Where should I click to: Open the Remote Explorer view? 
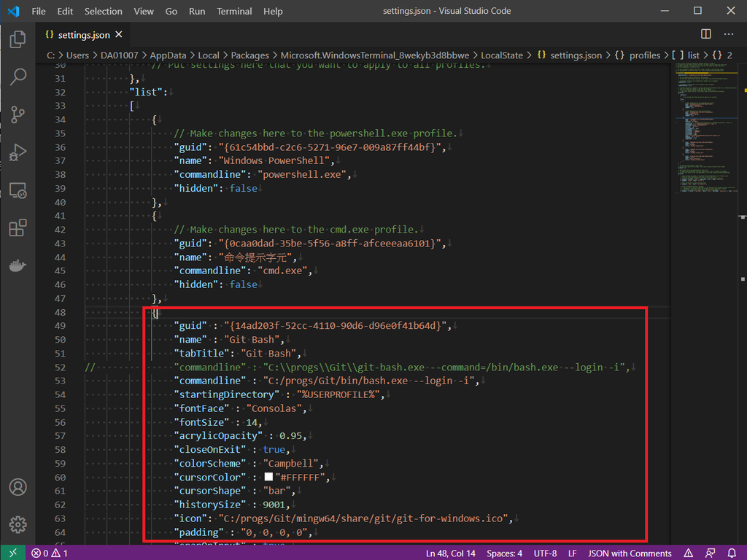pyautogui.click(x=18, y=190)
